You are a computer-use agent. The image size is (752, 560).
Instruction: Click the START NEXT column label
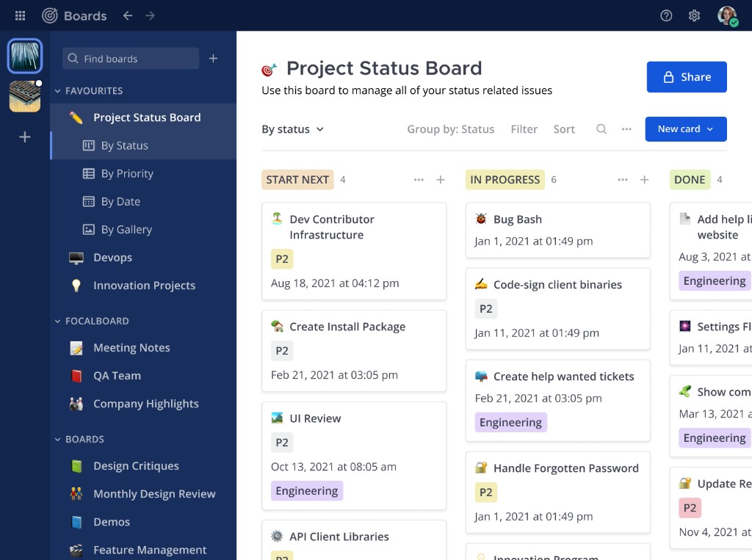click(x=297, y=179)
